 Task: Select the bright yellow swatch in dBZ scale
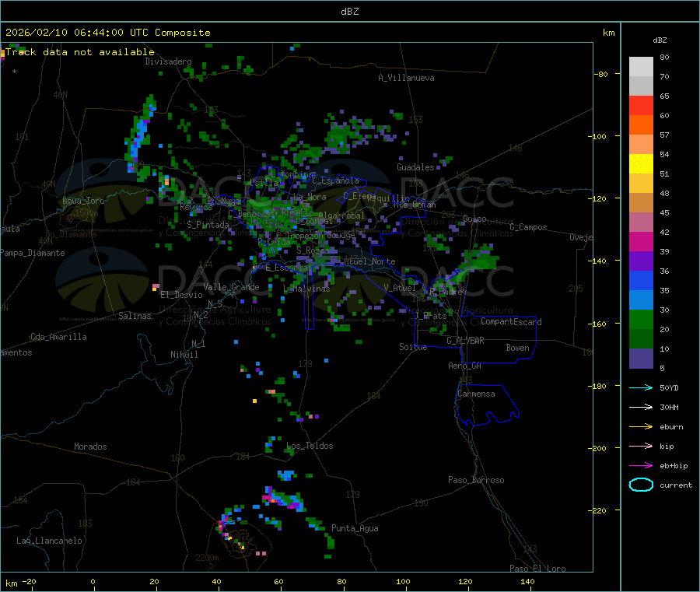pos(641,164)
